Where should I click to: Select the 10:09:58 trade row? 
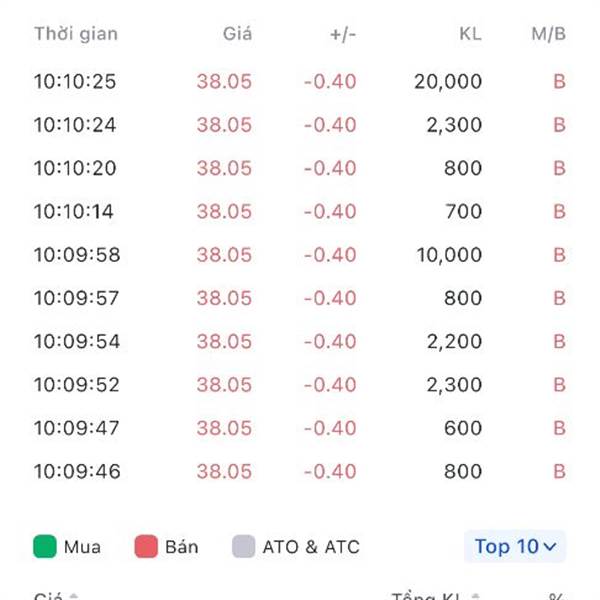[x=300, y=255]
